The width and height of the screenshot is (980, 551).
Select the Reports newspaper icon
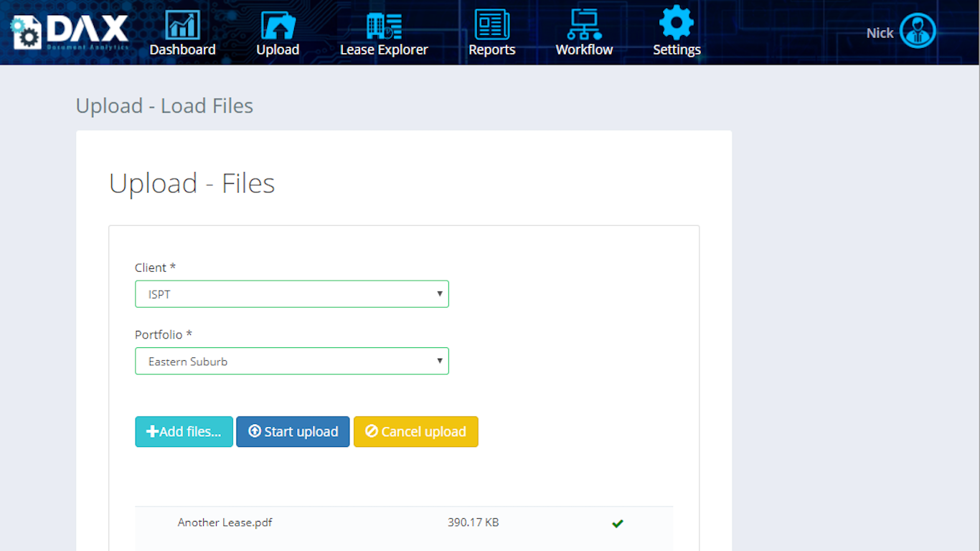pos(492,24)
